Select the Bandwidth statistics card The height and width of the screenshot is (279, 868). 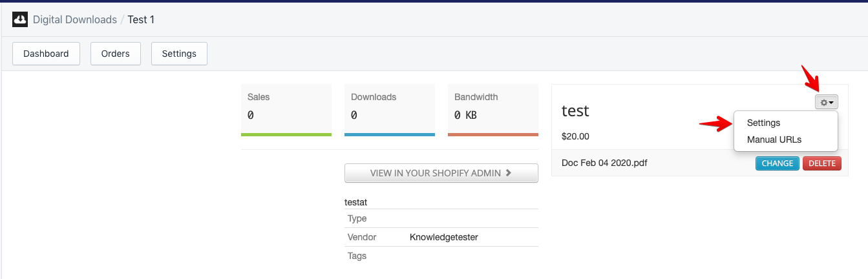[492, 110]
